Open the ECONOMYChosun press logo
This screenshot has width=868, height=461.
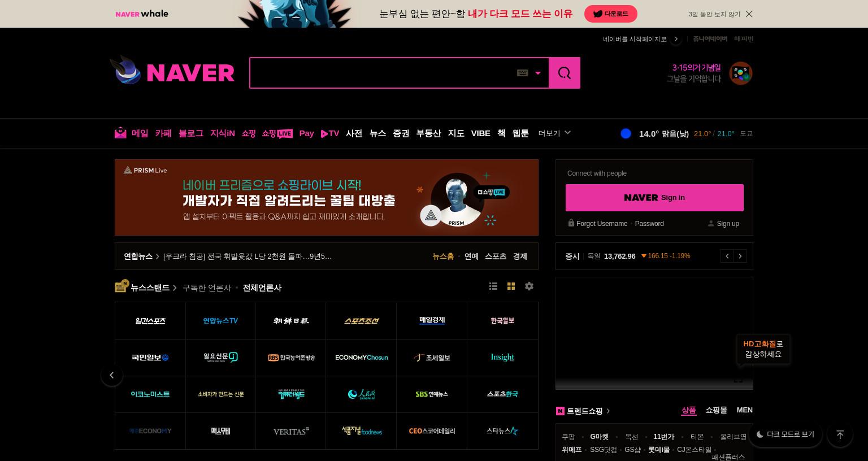pos(361,358)
